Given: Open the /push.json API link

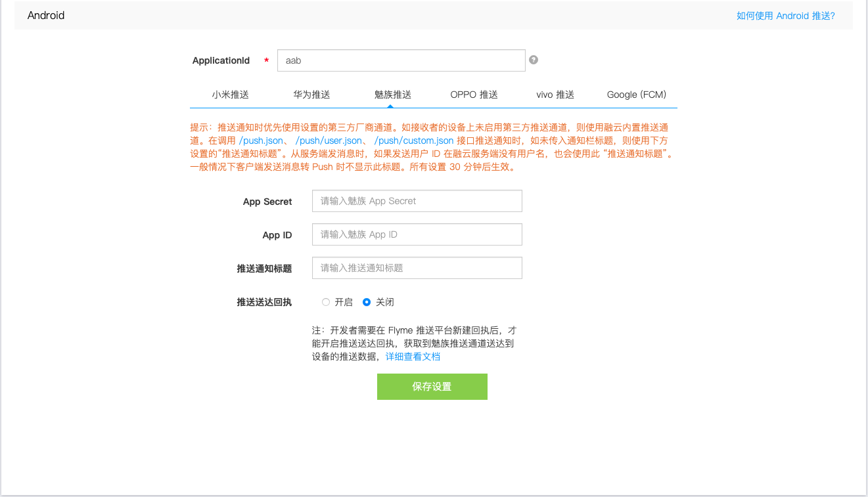Looking at the screenshot, I should (x=261, y=140).
